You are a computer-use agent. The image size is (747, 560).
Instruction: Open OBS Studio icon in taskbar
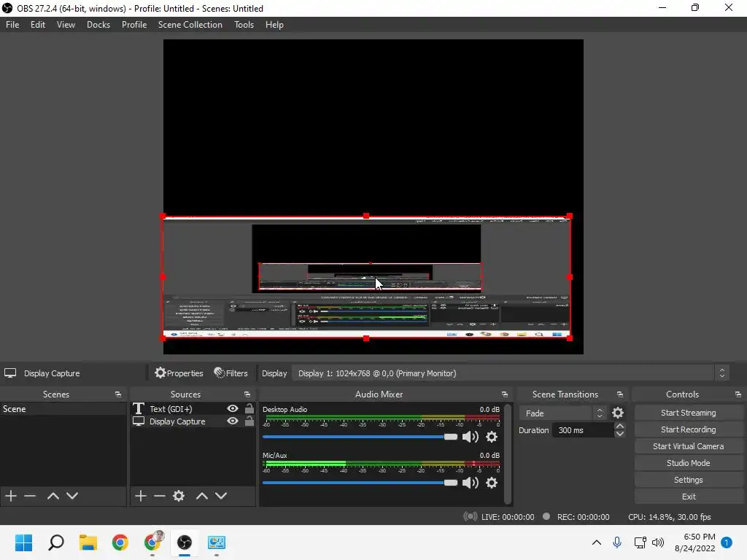pos(185,542)
